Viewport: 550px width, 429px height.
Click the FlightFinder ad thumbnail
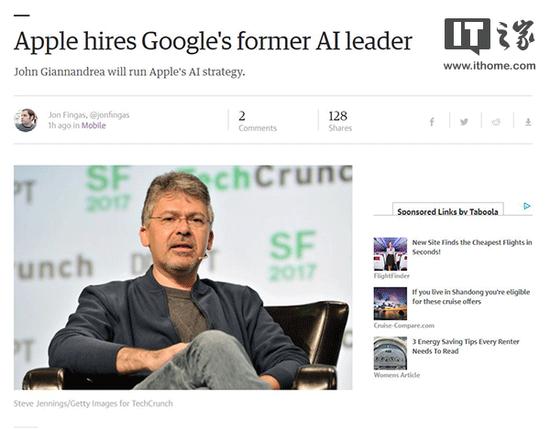pos(390,254)
